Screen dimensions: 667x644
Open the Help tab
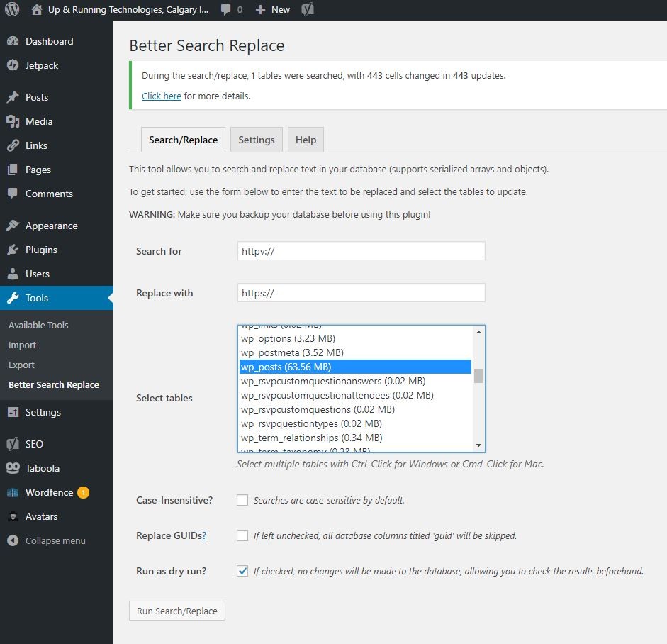306,140
